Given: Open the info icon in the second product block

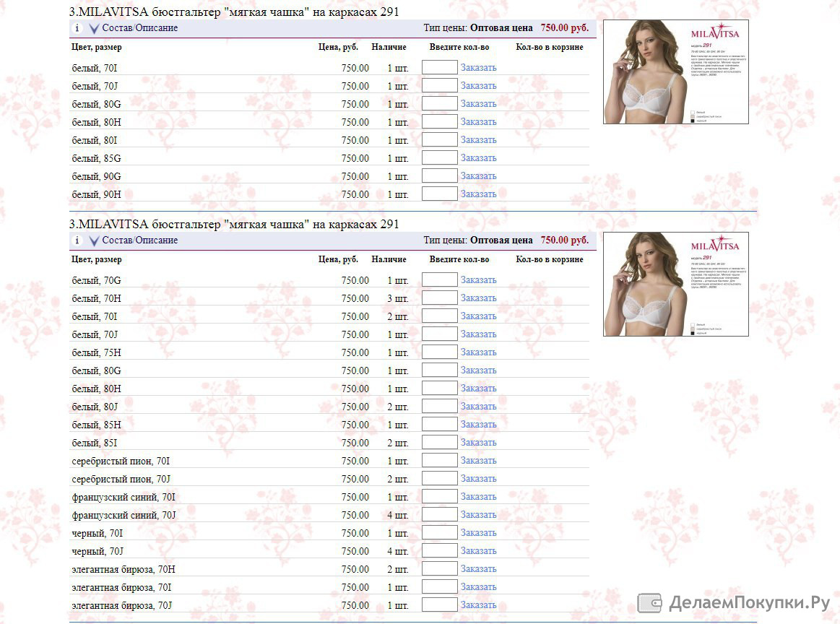Looking at the screenshot, I should pos(77,240).
